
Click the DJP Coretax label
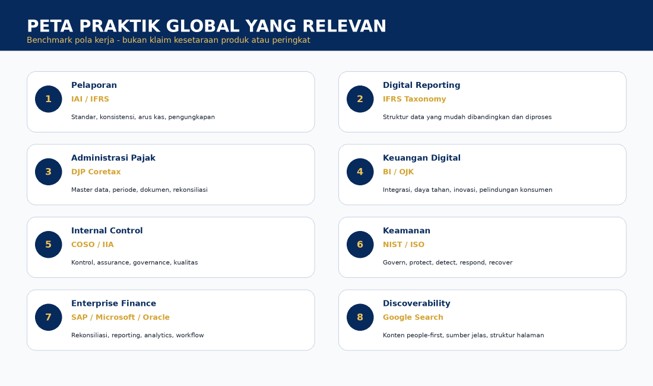pyautogui.click(x=96, y=172)
